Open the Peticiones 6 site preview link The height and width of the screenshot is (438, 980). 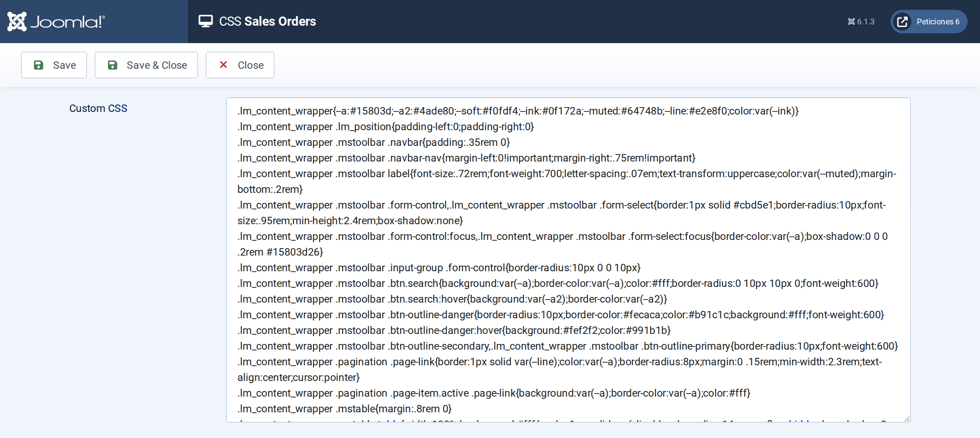(929, 22)
